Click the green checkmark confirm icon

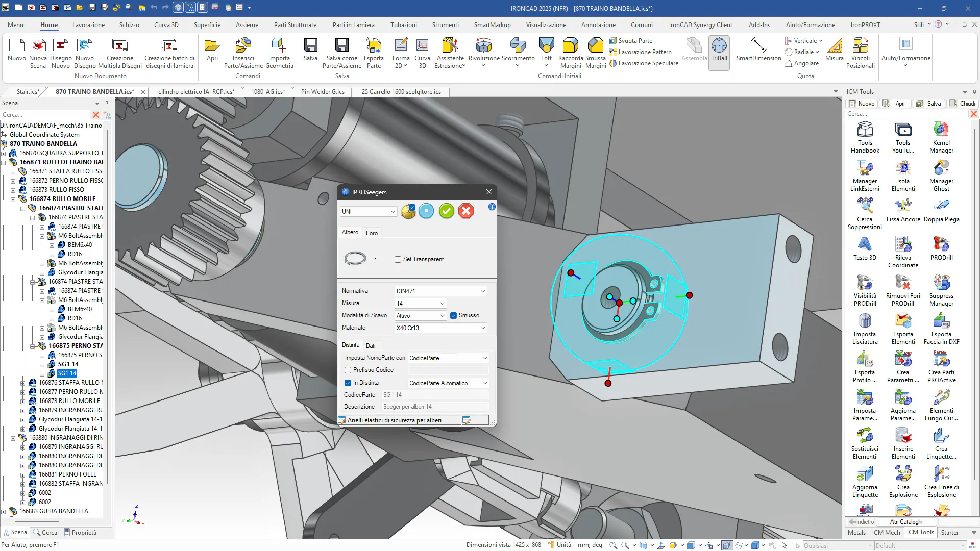446,211
